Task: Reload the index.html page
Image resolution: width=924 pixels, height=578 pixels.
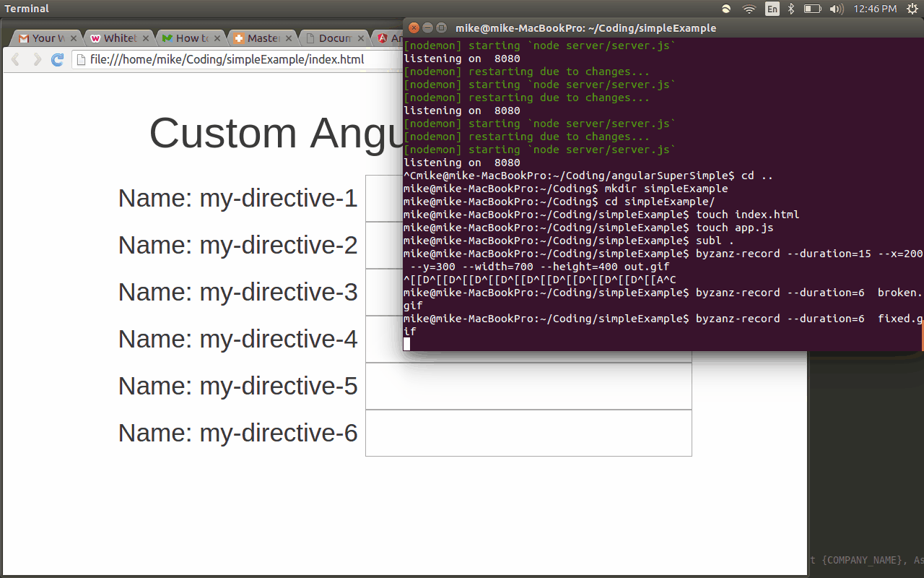Action: (x=57, y=61)
